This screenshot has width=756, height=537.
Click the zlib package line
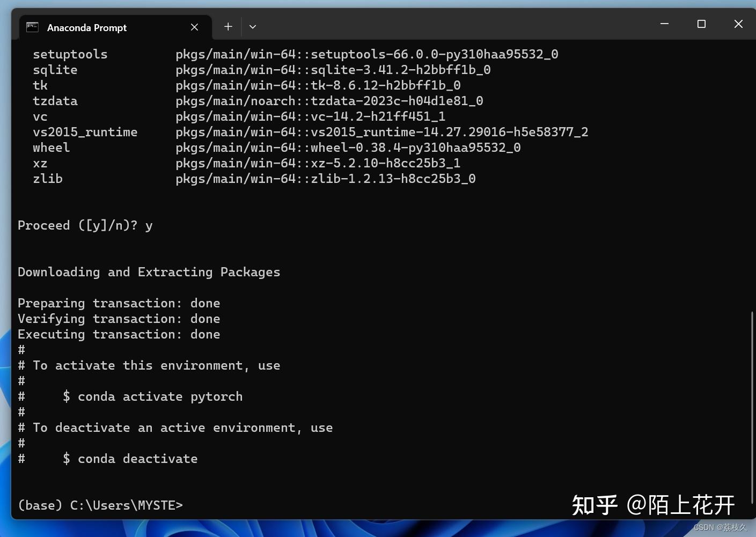(x=48, y=179)
